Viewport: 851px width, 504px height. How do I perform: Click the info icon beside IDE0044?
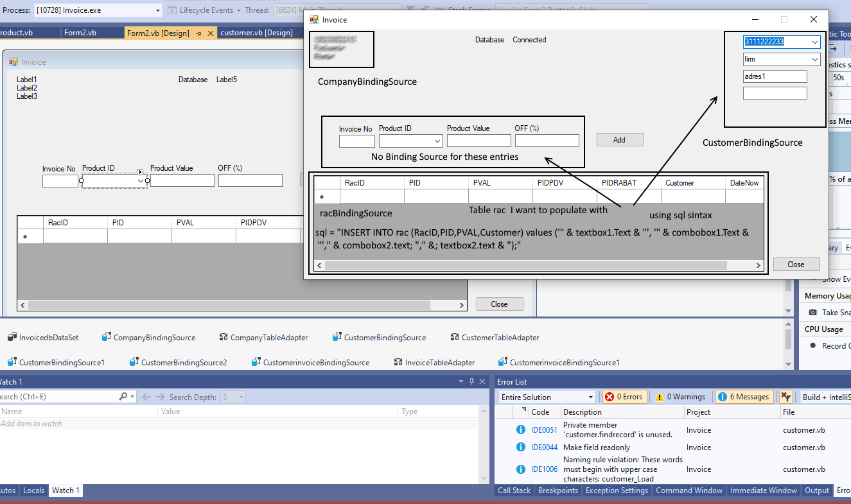point(520,447)
